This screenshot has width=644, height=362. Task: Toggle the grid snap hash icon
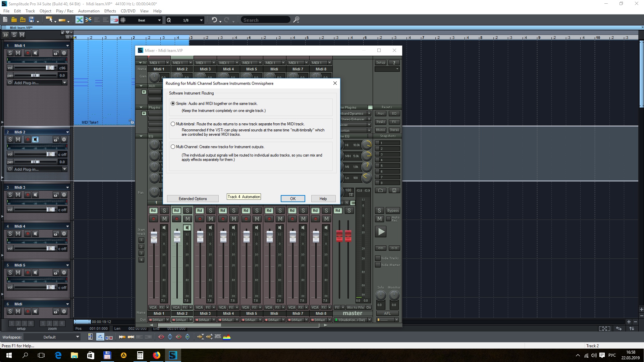123,20
